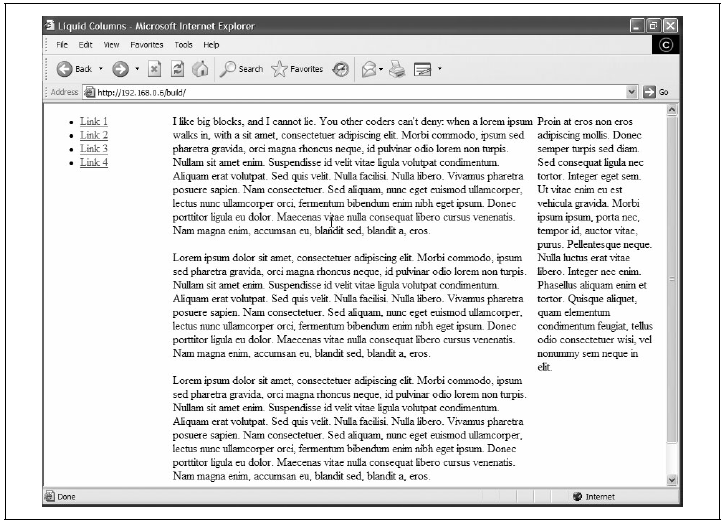This screenshot has width=727, height=525.
Task: Follow the Link 3 hyperlink
Action: [94, 148]
